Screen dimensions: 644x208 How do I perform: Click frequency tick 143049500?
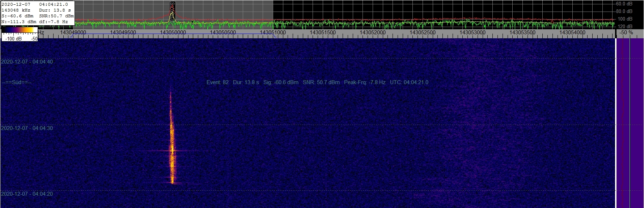tap(123, 32)
